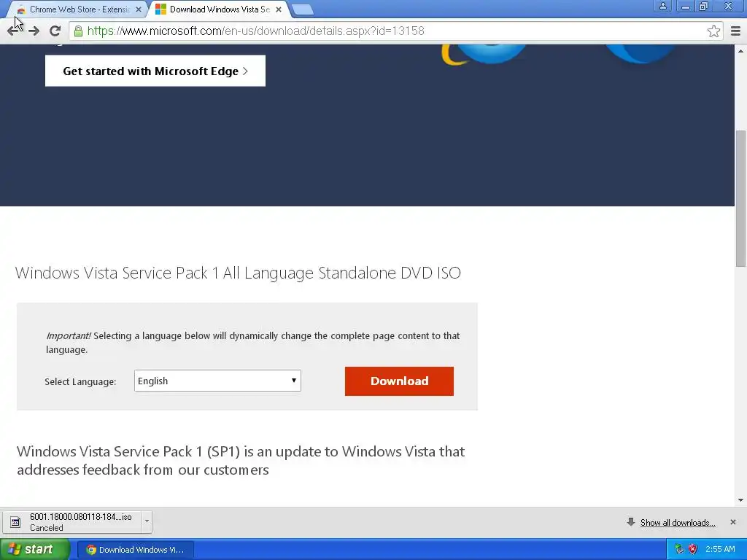Go back using the browser back arrow
The width and height of the screenshot is (747, 560).
pos(13,31)
